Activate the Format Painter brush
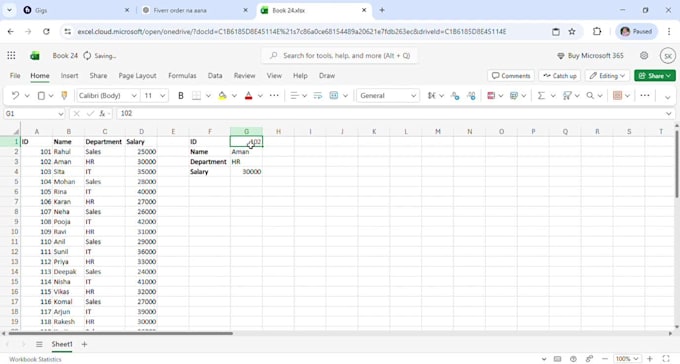Viewport: 680px width, 364px height. click(x=64, y=95)
